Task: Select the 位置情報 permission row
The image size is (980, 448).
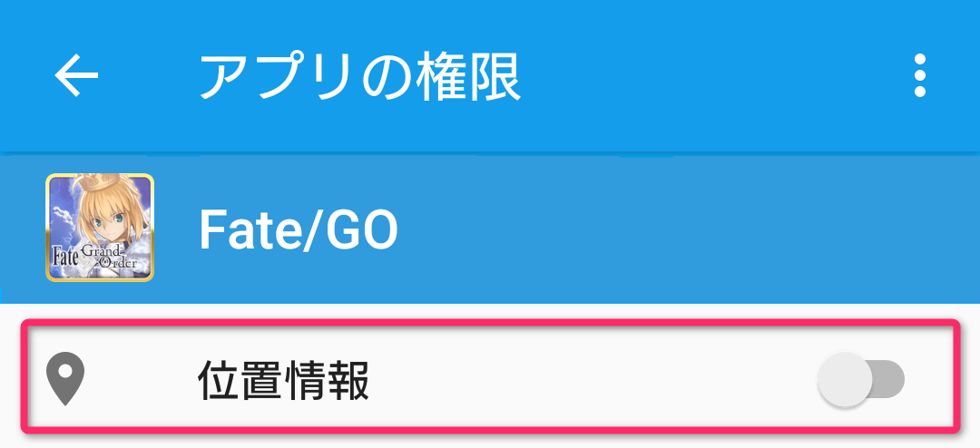Action: pyautogui.click(x=490, y=381)
